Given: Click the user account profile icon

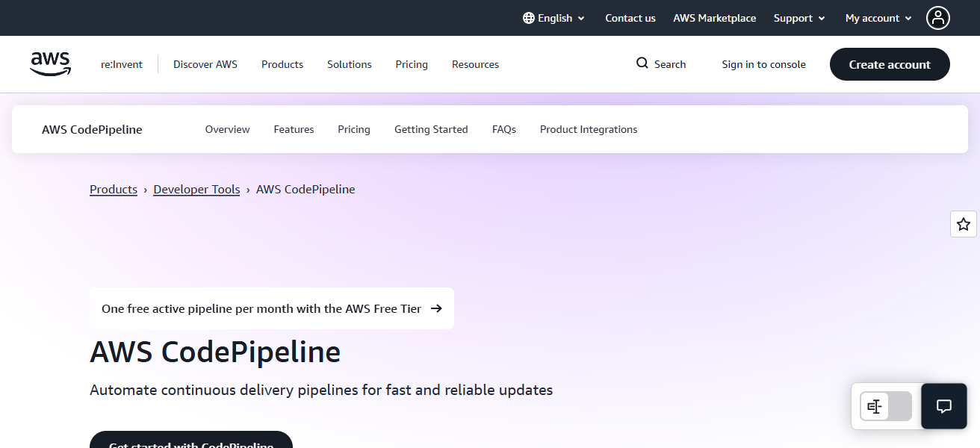Looking at the screenshot, I should [x=938, y=17].
